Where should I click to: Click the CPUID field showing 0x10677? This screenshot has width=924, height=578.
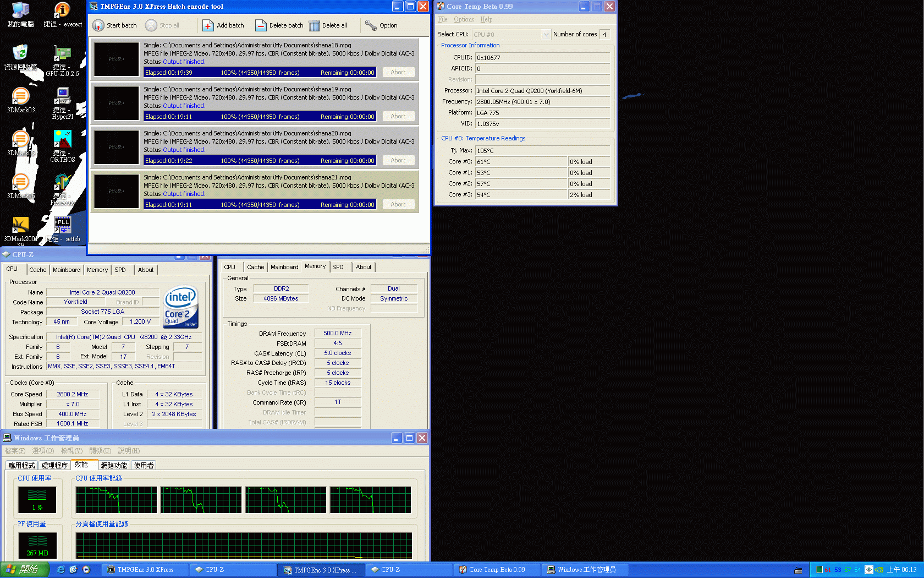pyautogui.click(x=542, y=57)
